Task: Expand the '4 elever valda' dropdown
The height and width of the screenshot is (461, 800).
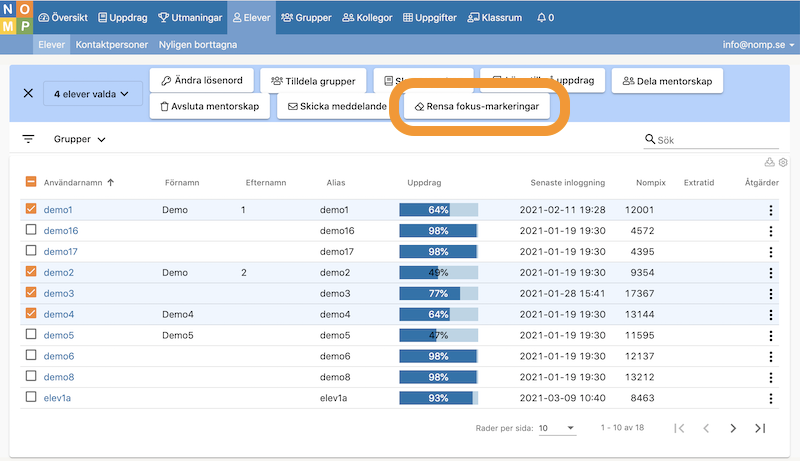Action: (92, 94)
